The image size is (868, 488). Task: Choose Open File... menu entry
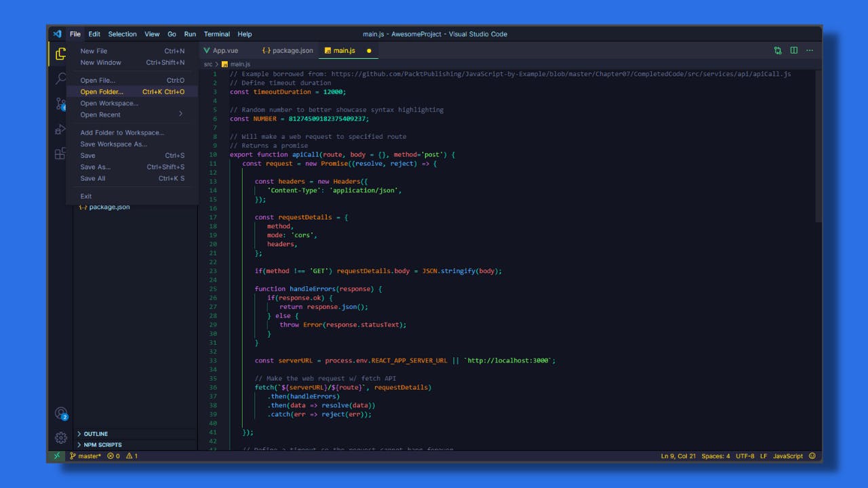(x=132, y=80)
